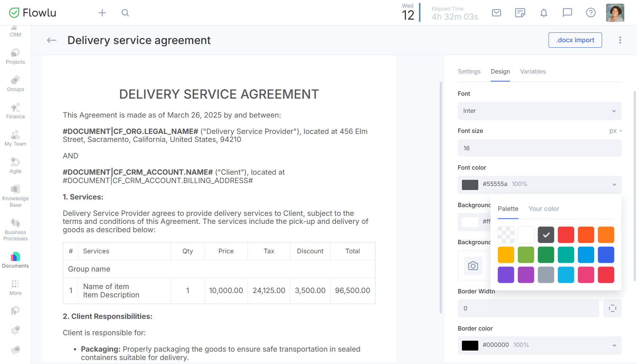Open My Team in sidebar

[15, 138]
